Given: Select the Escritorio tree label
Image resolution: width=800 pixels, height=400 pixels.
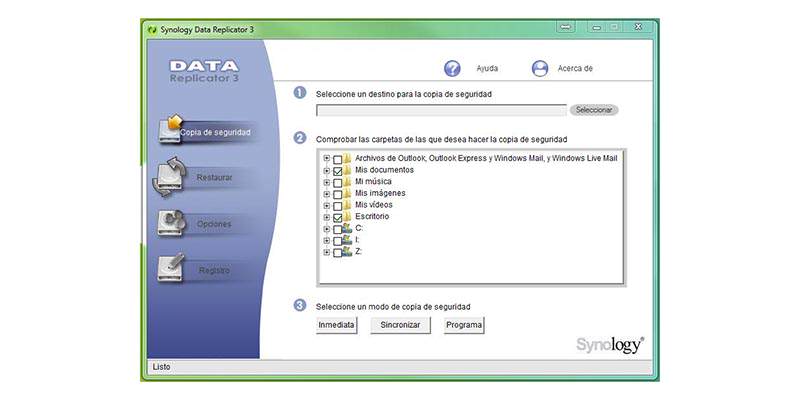Looking at the screenshot, I should 372,217.
